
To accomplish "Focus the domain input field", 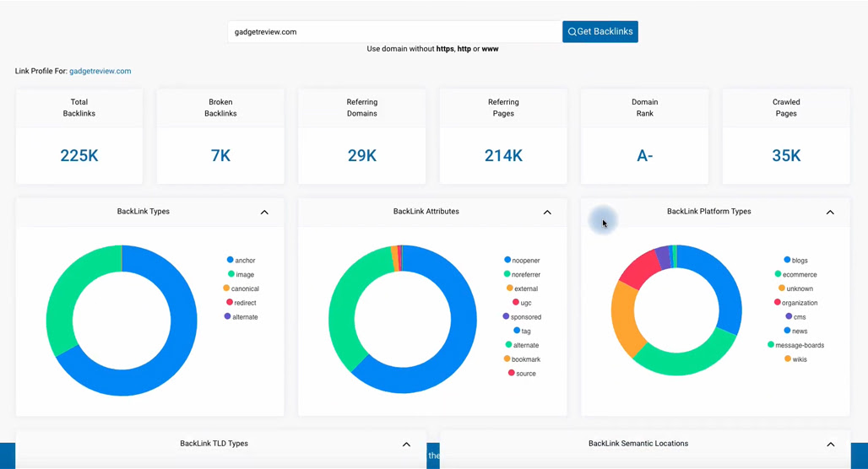I will 394,31.
